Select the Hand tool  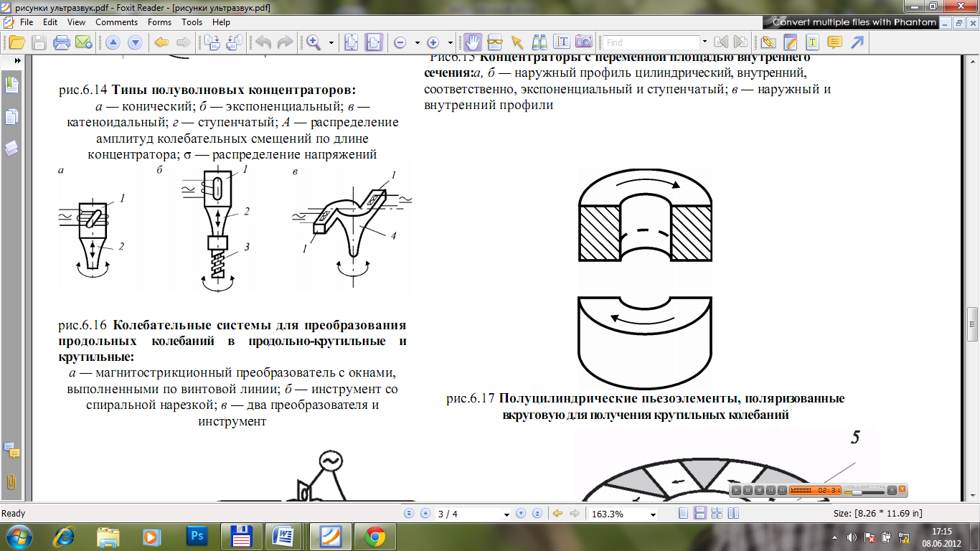[x=473, y=42]
